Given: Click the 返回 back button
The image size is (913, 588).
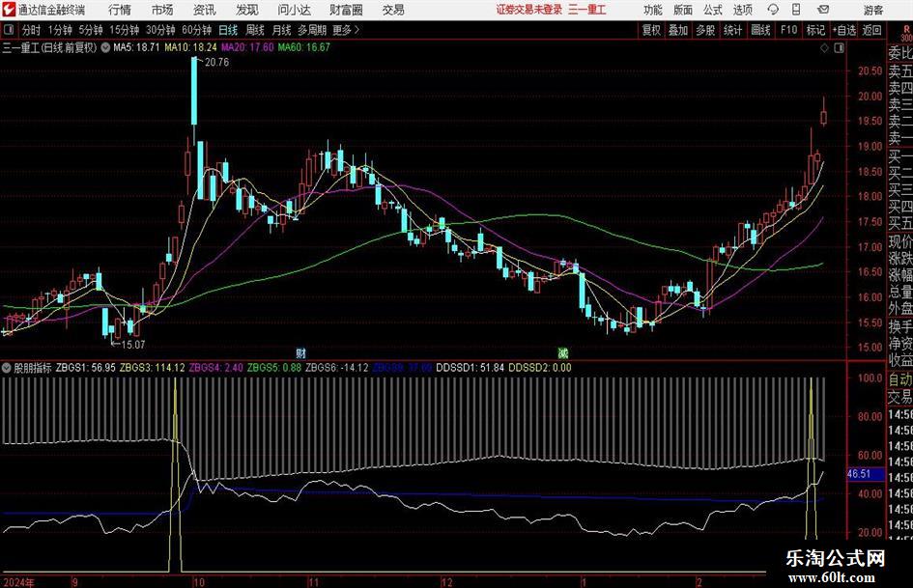Looking at the screenshot, I should 871,30.
